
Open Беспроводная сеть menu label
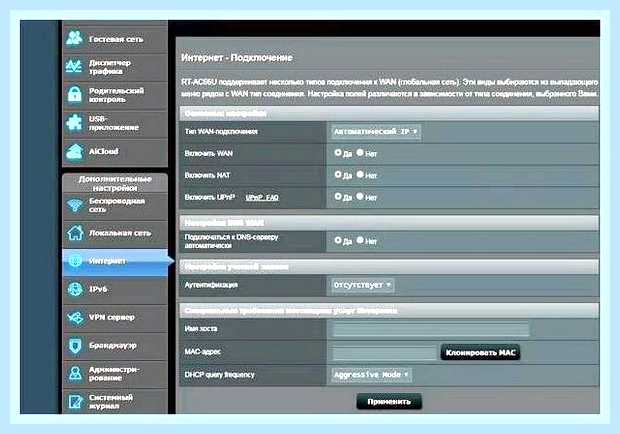click(117, 205)
